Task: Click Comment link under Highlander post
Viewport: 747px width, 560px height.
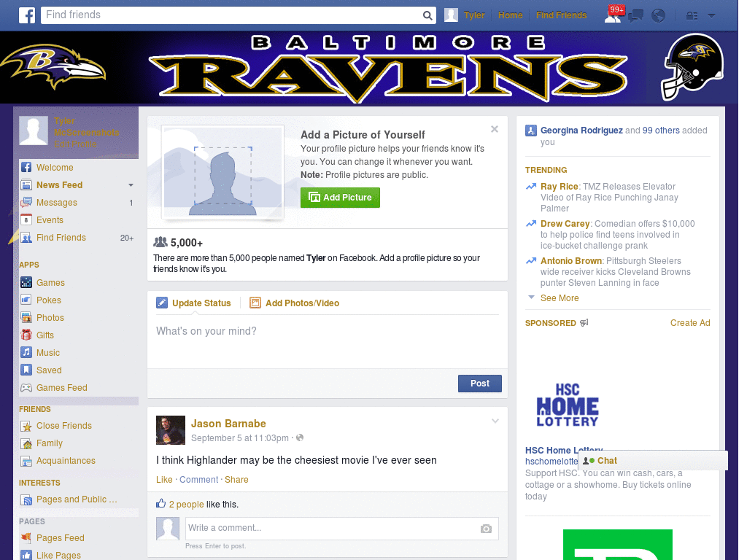Action: click(x=198, y=480)
